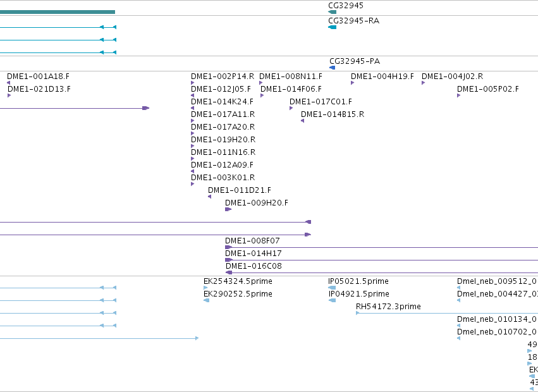Select feature DME1-001A18.F
This screenshot has width=538, height=392.
pos(38,77)
